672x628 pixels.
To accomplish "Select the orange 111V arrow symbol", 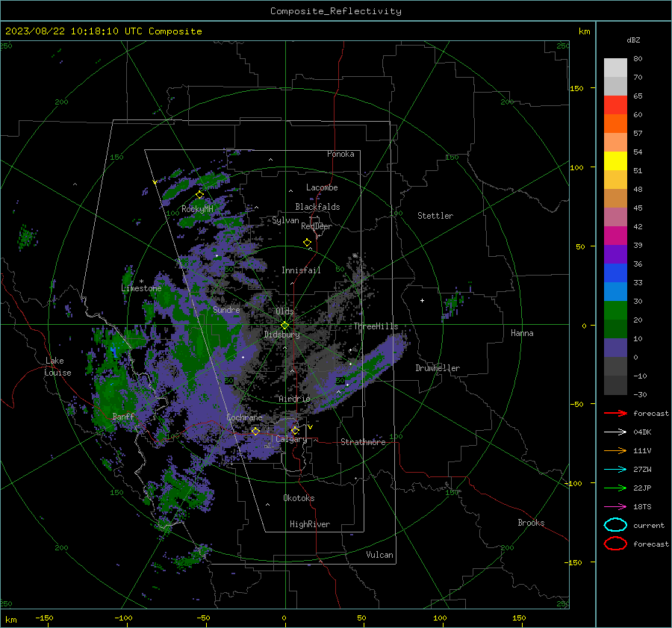I will [x=615, y=450].
